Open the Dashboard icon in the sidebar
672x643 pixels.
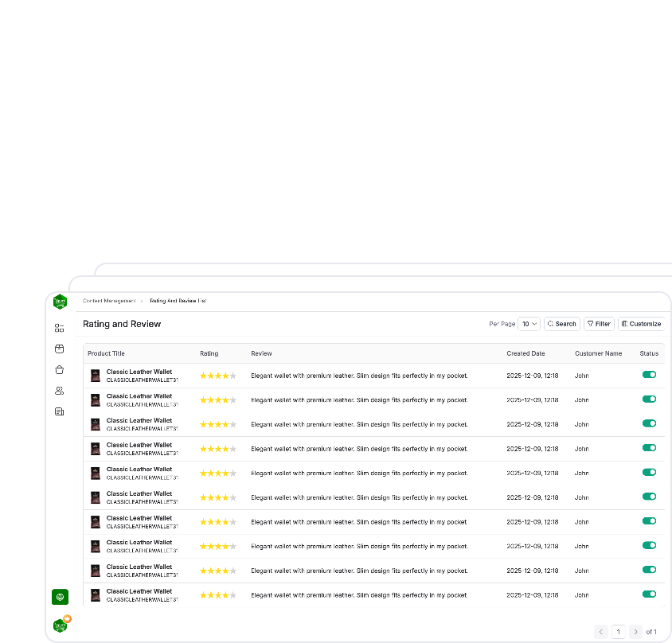pyautogui.click(x=59, y=327)
